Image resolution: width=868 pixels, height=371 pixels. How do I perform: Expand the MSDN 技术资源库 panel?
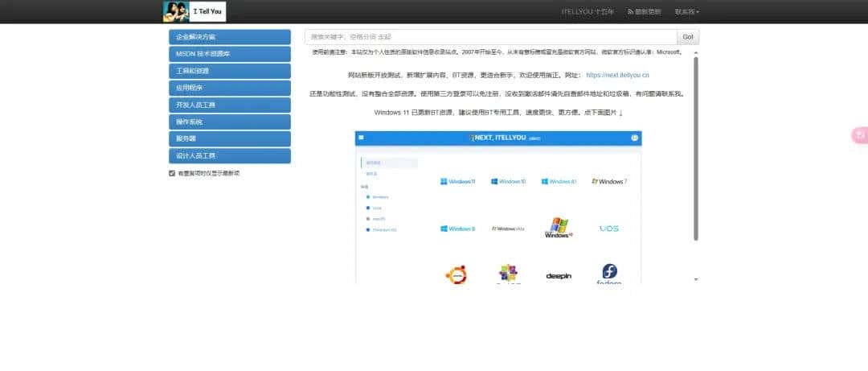tap(229, 54)
